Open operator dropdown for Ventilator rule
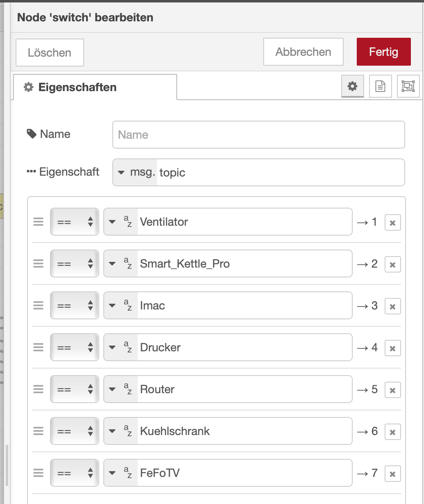Screen dimensions: 424x504 [x=75, y=222]
